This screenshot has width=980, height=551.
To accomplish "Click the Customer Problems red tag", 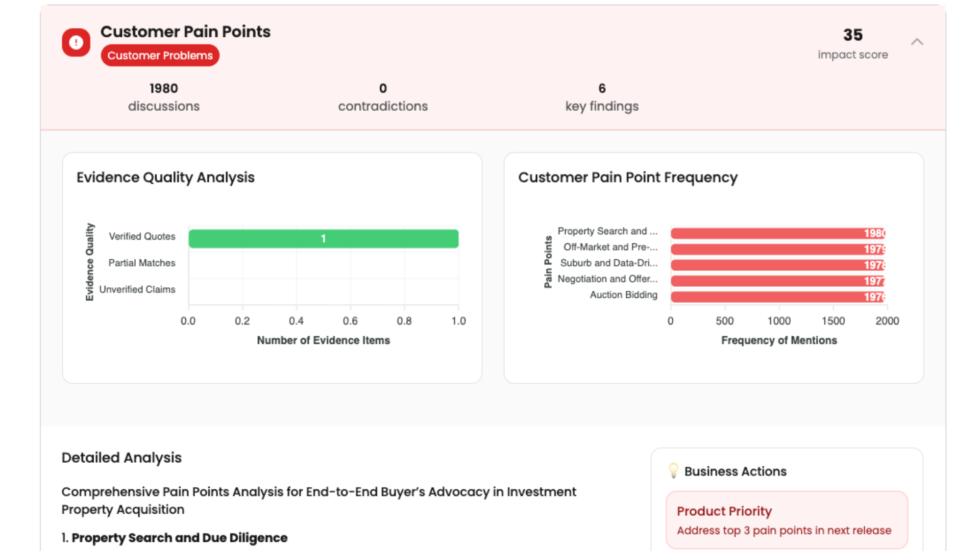I will 160,56.
